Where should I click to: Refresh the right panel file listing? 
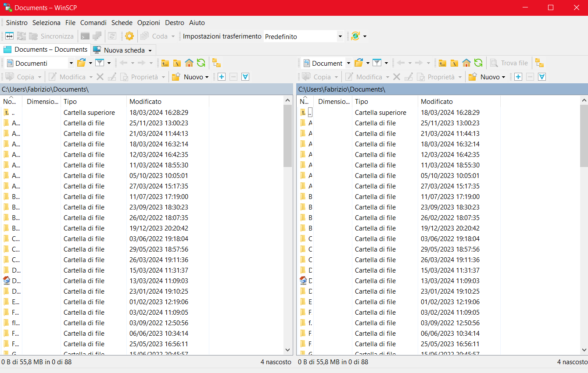click(x=479, y=63)
